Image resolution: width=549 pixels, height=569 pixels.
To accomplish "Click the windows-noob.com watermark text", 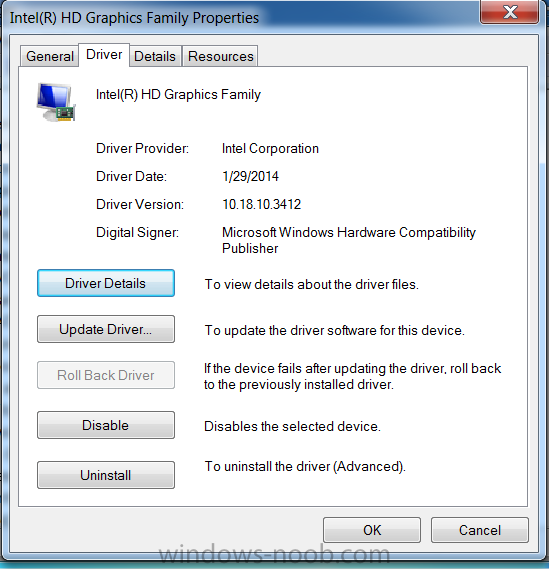I will [x=274, y=554].
